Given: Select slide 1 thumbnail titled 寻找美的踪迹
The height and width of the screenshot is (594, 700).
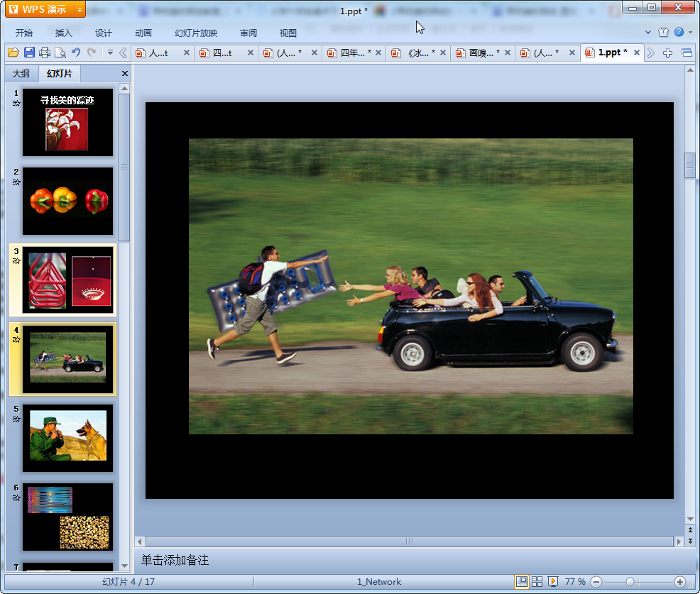Looking at the screenshot, I should (68, 122).
